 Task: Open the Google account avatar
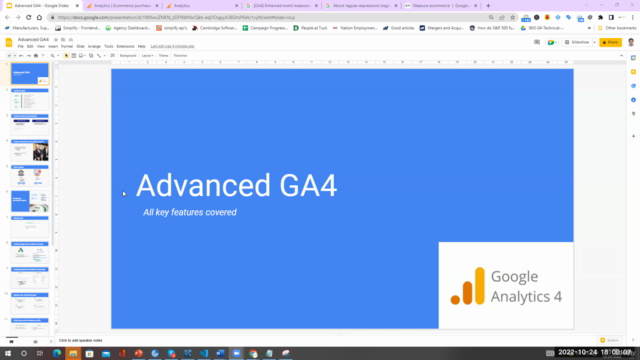(631, 42)
